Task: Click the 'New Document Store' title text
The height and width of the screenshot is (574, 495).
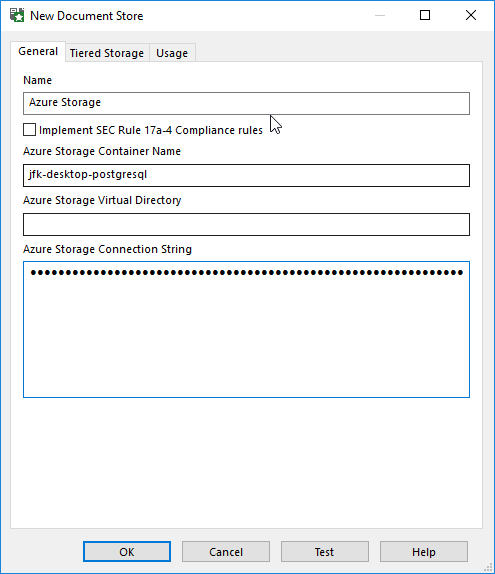Action: click(x=86, y=16)
